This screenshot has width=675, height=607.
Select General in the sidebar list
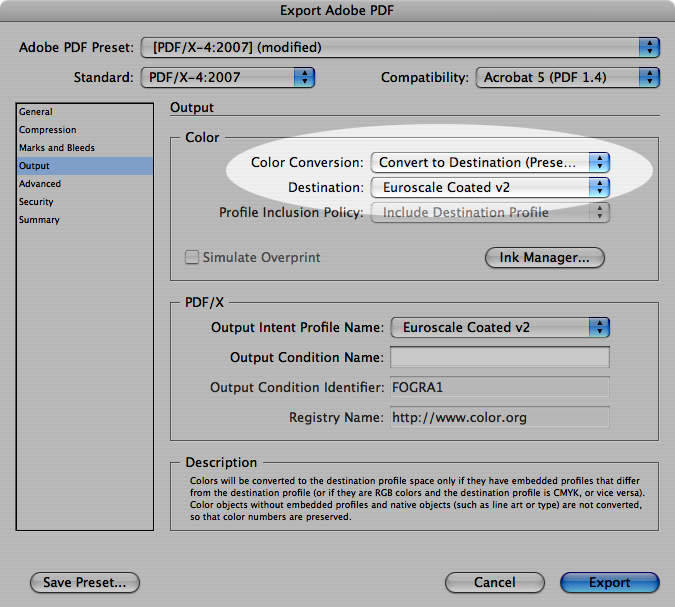point(85,112)
